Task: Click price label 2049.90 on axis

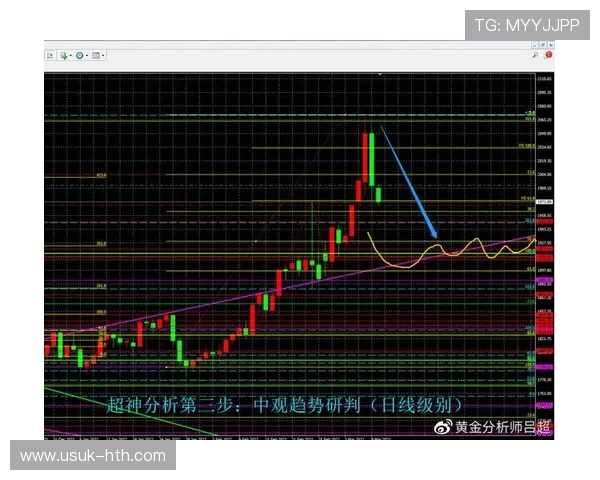Action: tap(544, 134)
